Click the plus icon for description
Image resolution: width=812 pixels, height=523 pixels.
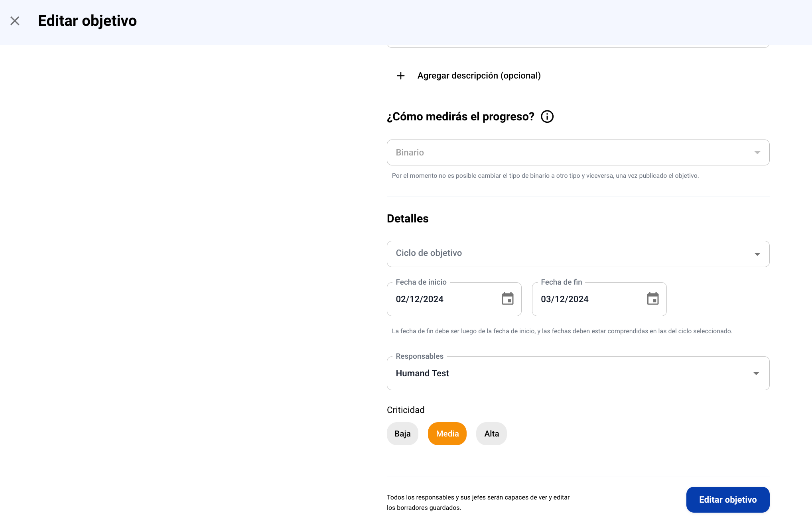click(401, 76)
